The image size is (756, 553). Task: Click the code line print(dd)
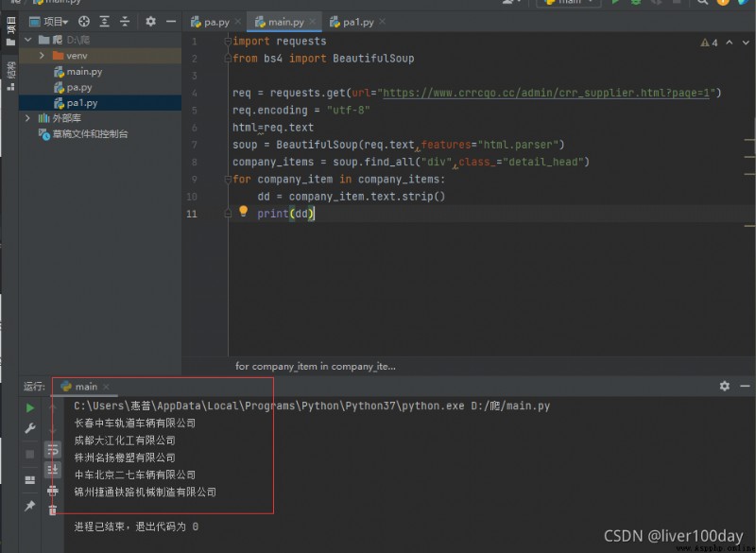coord(285,214)
